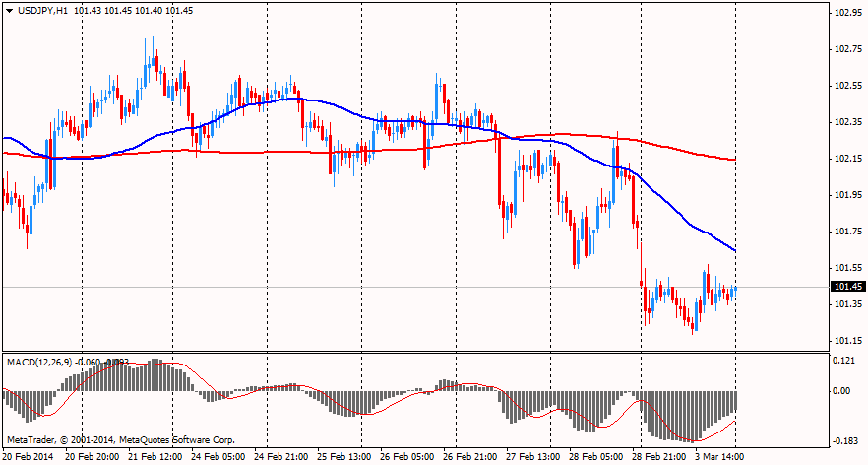This screenshot has height=465, width=868.
Task: Select the 21 Feb 12:00 time label
Action: click(x=155, y=457)
